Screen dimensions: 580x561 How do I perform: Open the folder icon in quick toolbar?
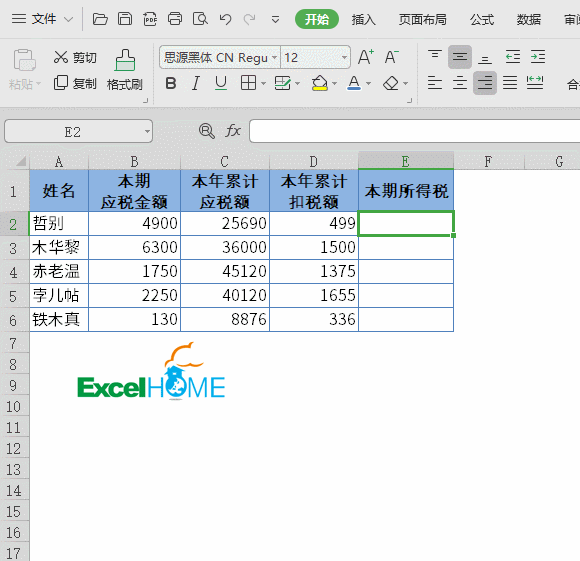[x=100, y=19]
